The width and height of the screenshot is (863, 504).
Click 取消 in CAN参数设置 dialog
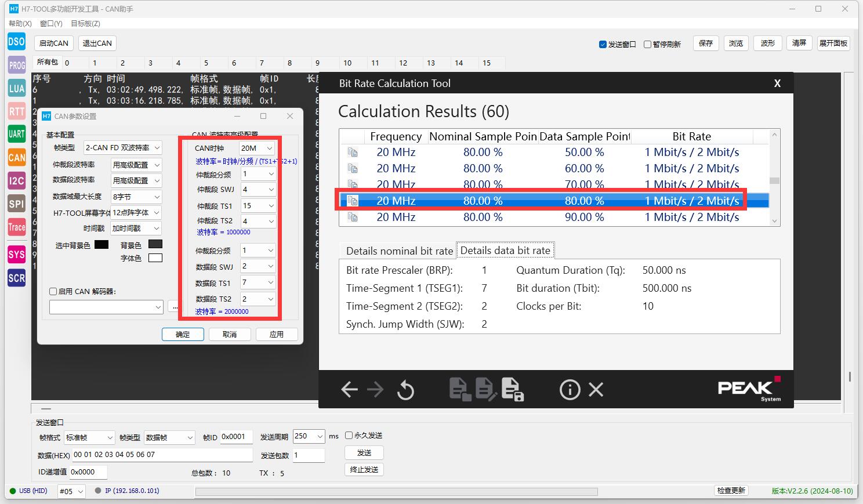tap(230, 334)
